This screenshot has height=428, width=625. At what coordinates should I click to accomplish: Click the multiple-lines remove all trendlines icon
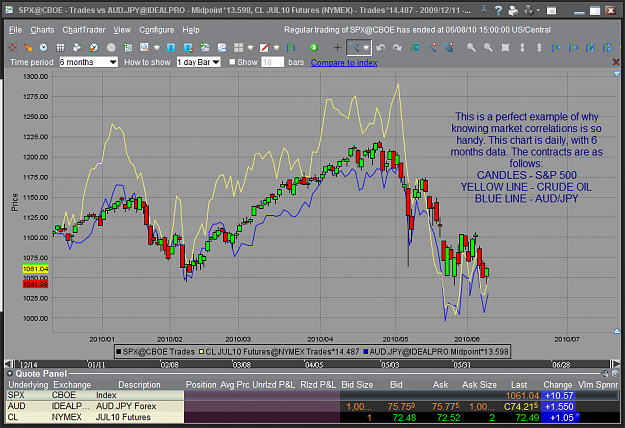[x=448, y=47]
